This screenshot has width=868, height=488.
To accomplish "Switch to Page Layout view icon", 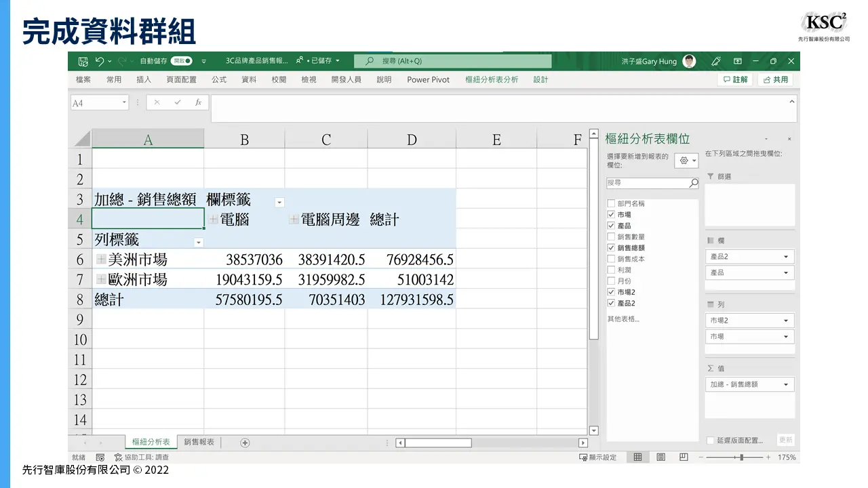I will 661,457.
